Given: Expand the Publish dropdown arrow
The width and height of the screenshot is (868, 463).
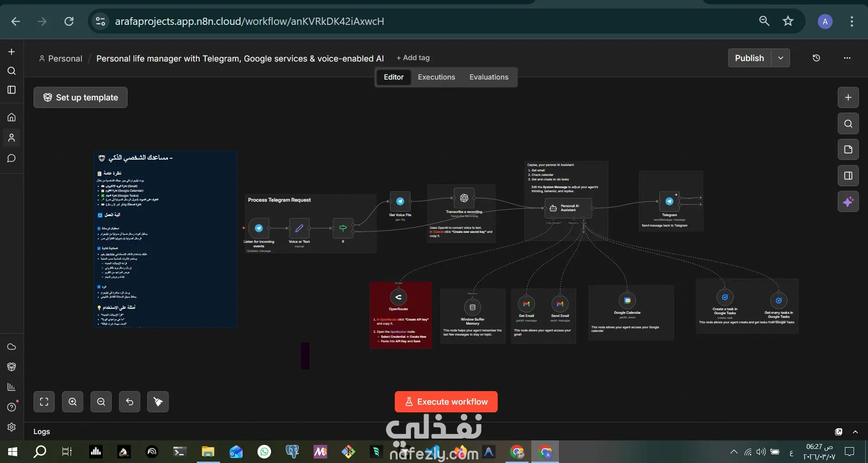Looking at the screenshot, I should point(781,58).
